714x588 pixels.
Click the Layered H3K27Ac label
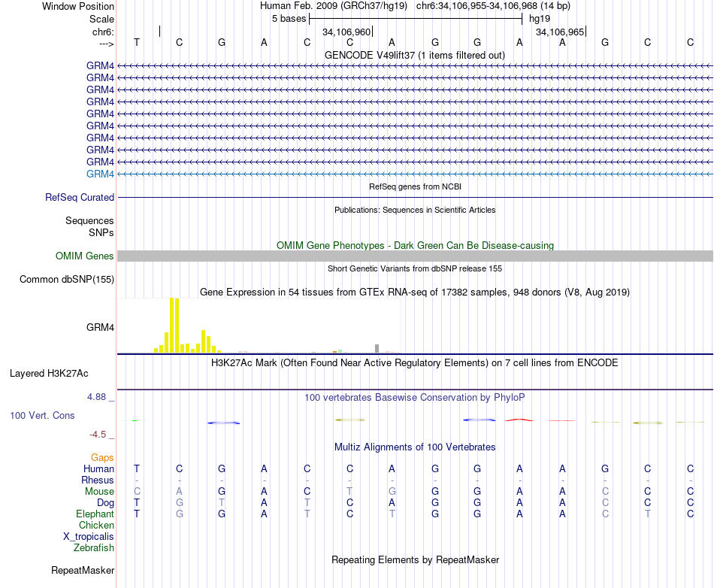click(x=49, y=374)
